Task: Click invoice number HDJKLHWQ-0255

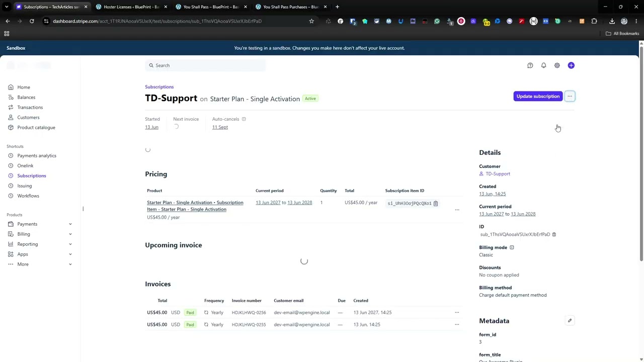Action: 249,325
